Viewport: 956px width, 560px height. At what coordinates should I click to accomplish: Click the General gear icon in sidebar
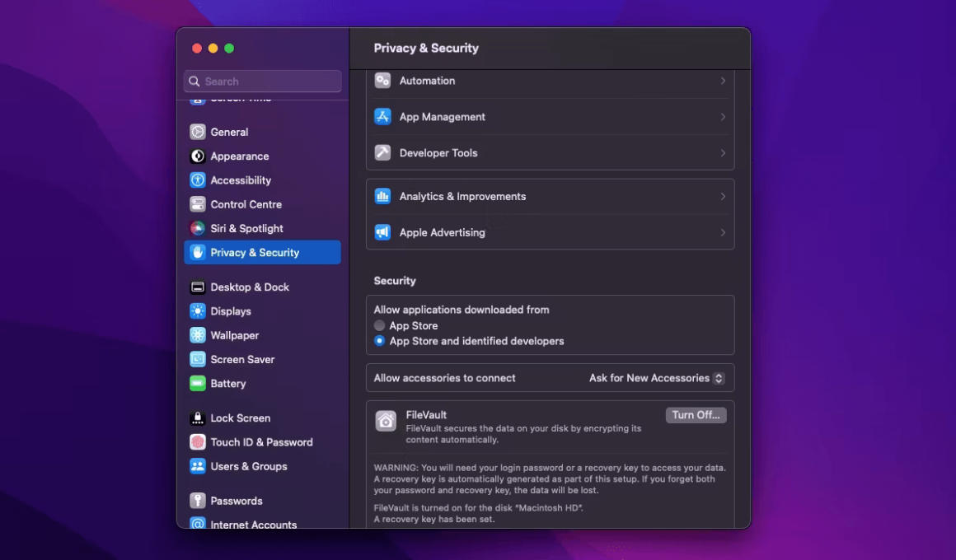pyautogui.click(x=198, y=132)
